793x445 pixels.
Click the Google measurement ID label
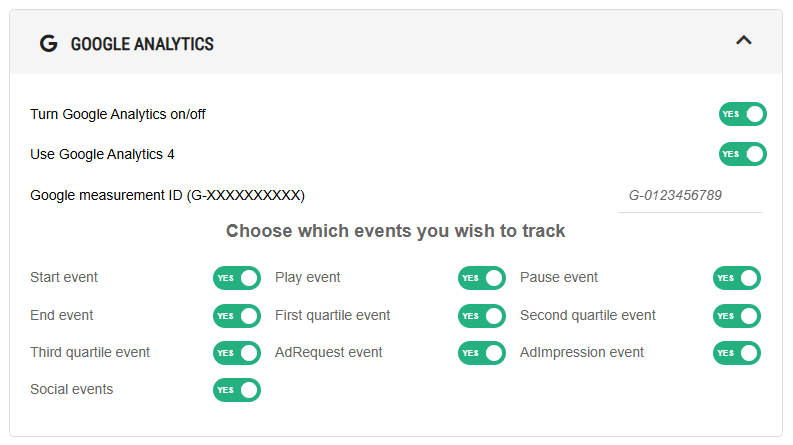point(167,195)
